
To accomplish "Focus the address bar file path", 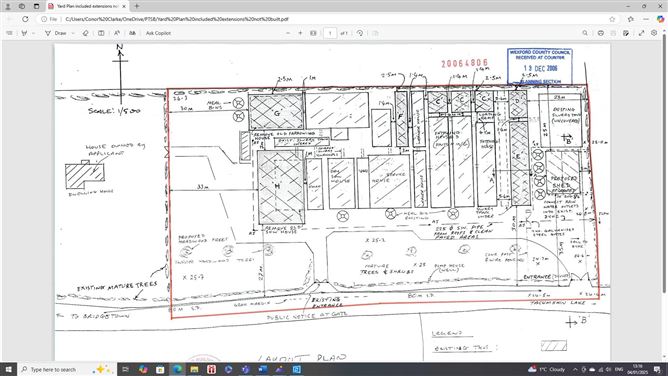I will [x=177, y=19].
